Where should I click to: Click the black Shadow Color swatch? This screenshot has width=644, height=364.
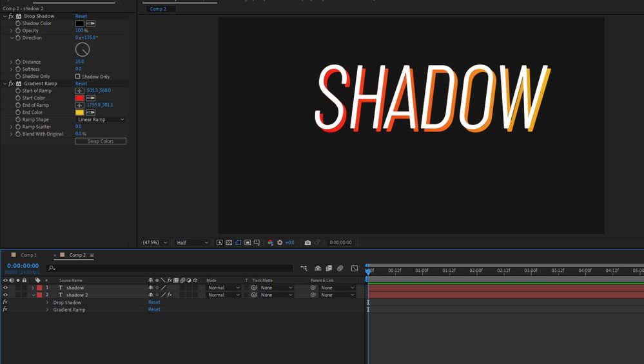coord(80,23)
